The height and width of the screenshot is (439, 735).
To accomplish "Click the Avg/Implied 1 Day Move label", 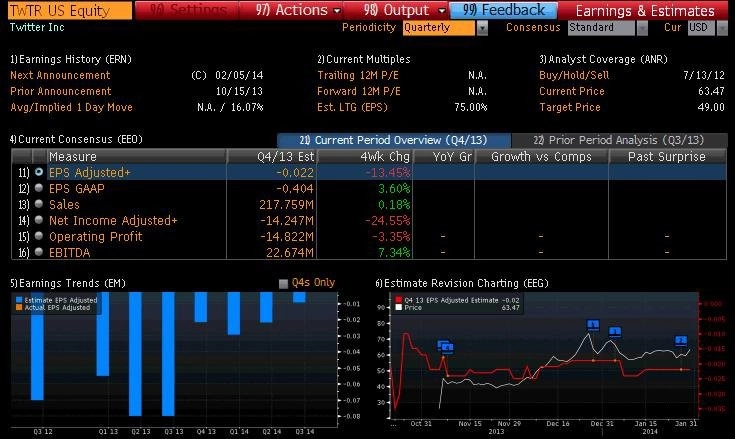I will tap(71, 107).
